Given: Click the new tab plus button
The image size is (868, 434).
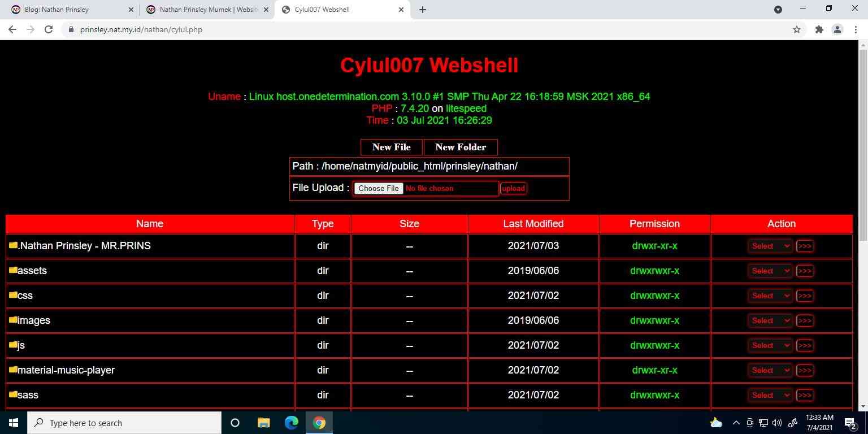Looking at the screenshot, I should click(423, 10).
